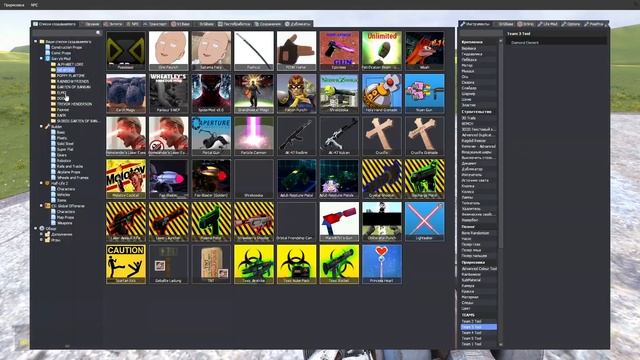Open the Дубликаты tab

click(298, 24)
